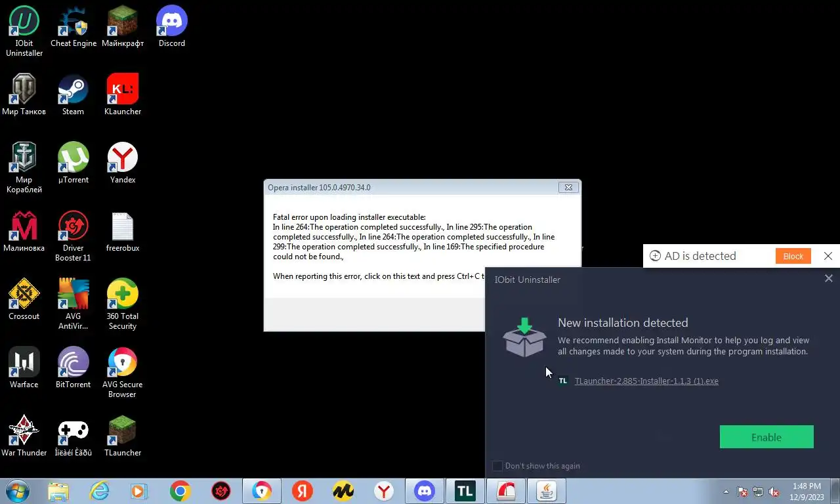Open the µTorrent desktop shortcut

point(73,163)
